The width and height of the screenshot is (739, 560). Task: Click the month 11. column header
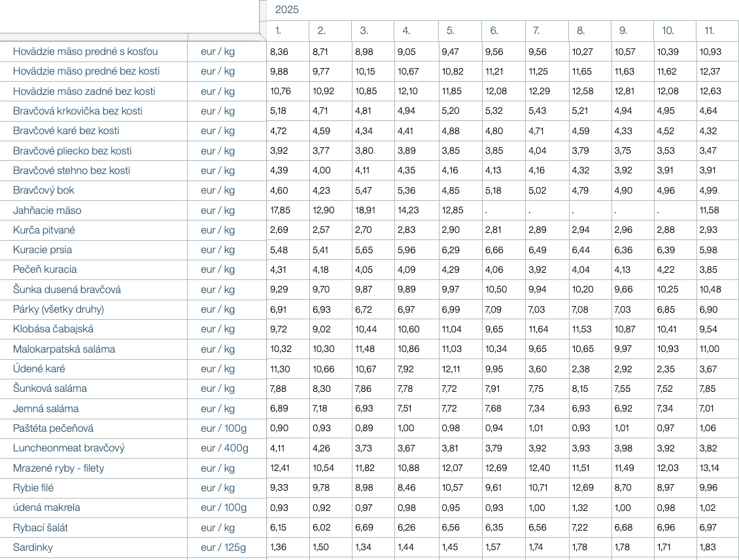(710, 31)
